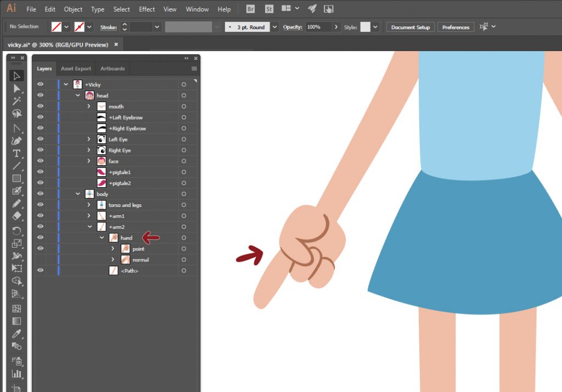This screenshot has width=562, height=392.
Task: Select the Perspective Grid tool
Action: 16,294
